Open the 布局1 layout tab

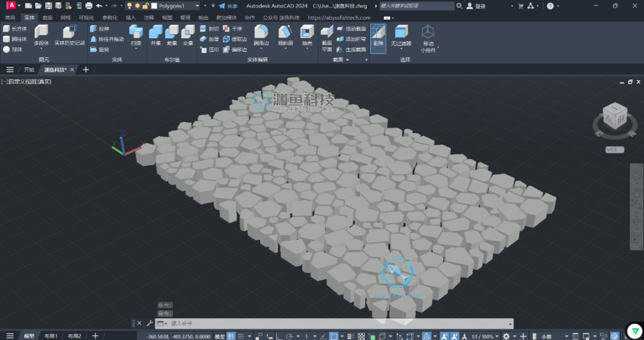pos(50,336)
